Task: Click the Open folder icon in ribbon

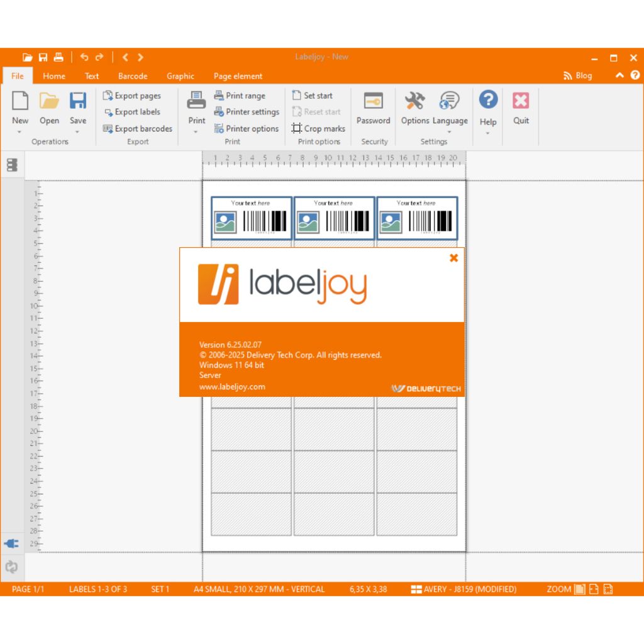Action: (x=49, y=101)
